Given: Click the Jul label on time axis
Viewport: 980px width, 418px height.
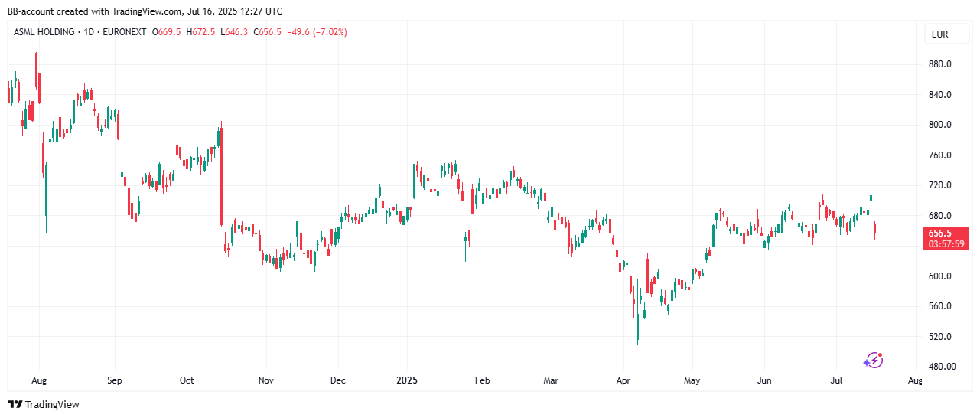Looking at the screenshot, I should click(x=836, y=380).
